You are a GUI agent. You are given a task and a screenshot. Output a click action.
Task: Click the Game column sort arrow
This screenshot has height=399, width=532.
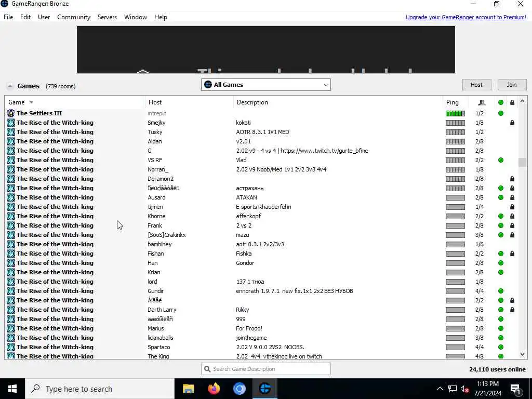pyautogui.click(x=31, y=102)
